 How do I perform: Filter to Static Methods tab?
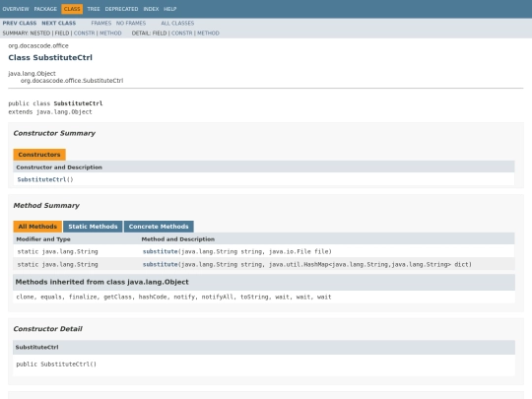tap(93, 227)
